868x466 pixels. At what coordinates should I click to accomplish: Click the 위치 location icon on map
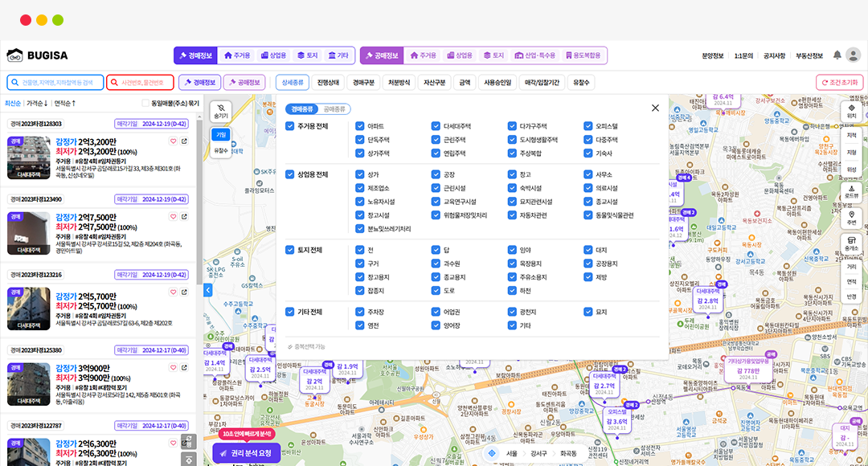[x=851, y=111]
